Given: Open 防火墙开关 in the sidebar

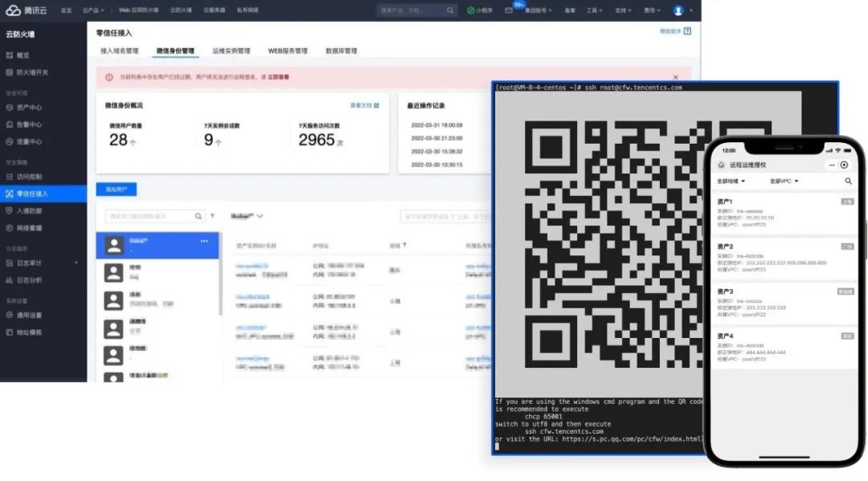Looking at the screenshot, I should (x=32, y=72).
